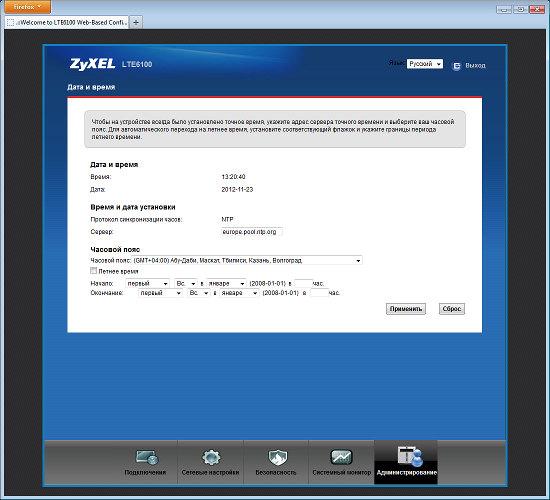Open the Окончание month dropdown (январе)
The image size is (550, 500).
point(239,293)
